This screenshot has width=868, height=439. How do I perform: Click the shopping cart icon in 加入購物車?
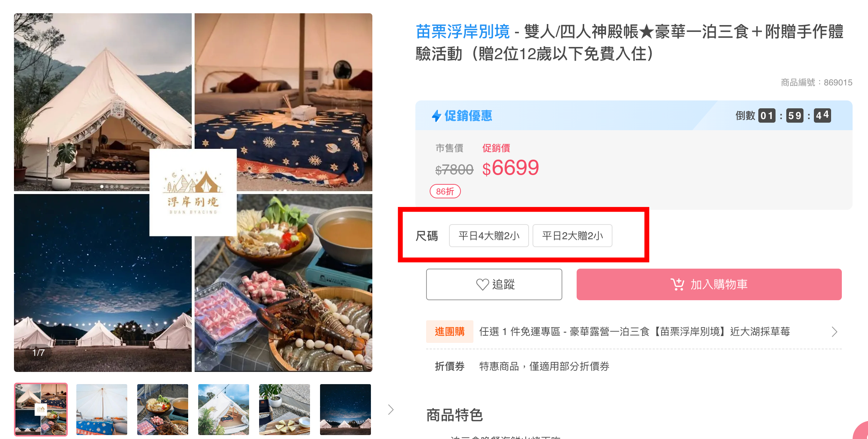[677, 284]
